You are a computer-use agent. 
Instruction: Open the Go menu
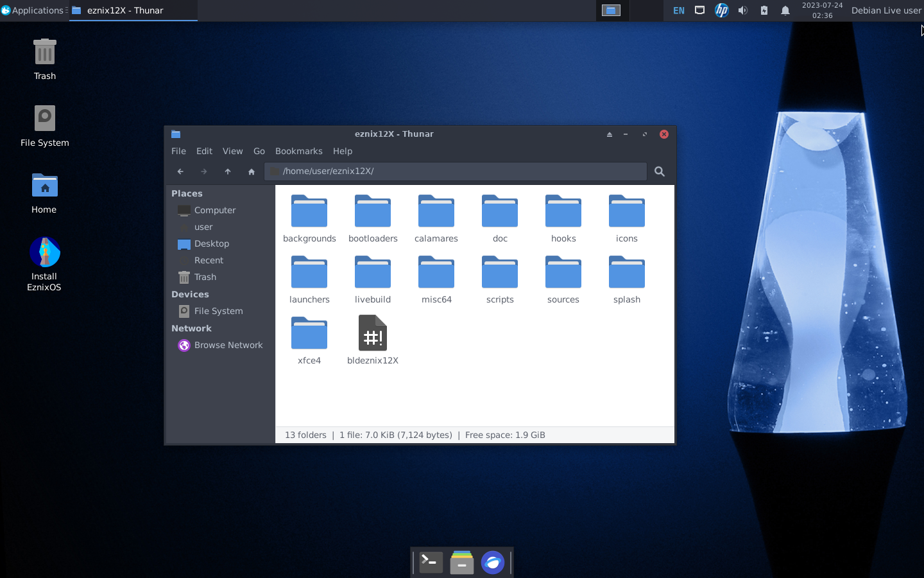(x=259, y=152)
